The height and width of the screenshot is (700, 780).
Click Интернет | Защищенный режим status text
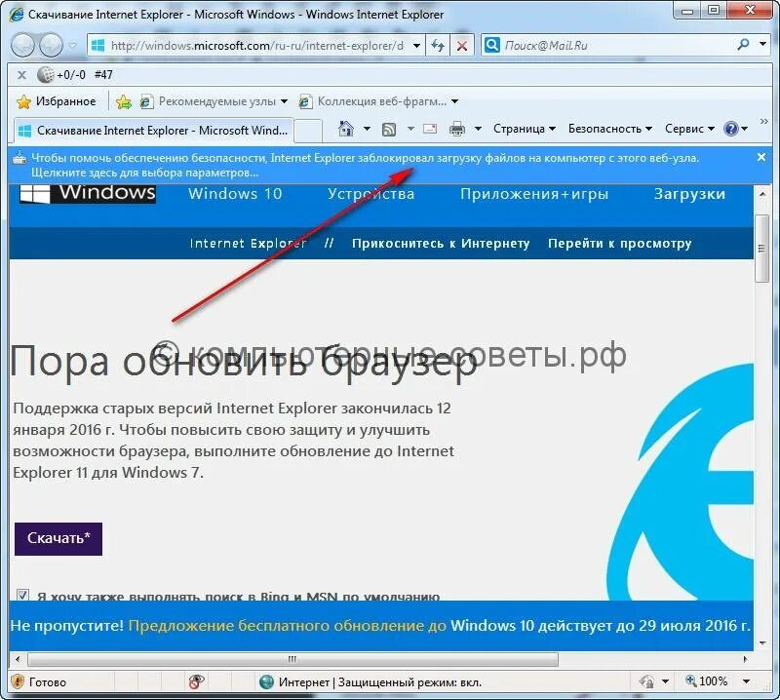pyautogui.click(x=380, y=682)
